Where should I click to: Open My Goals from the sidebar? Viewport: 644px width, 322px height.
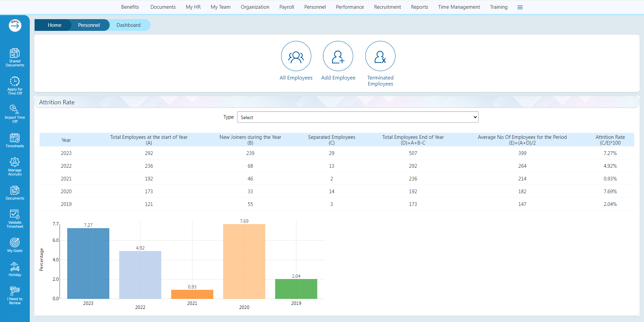(15, 245)
